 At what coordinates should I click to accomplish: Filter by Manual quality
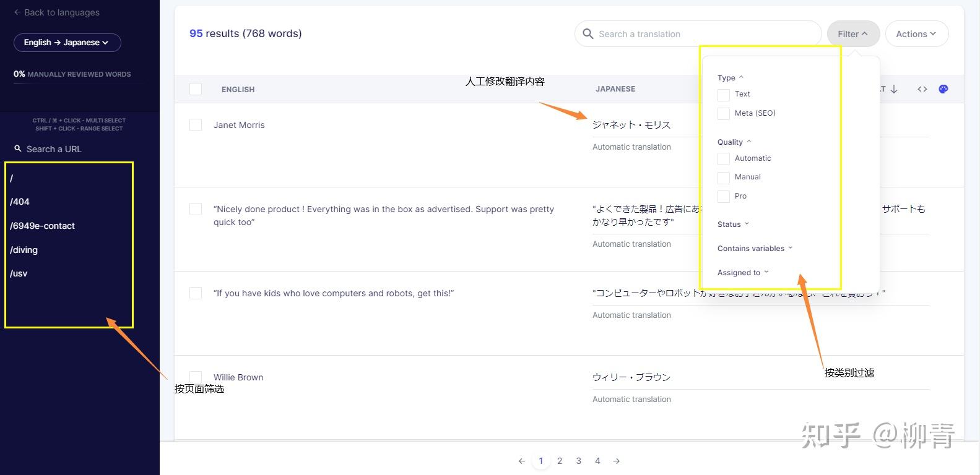[723, 178]
